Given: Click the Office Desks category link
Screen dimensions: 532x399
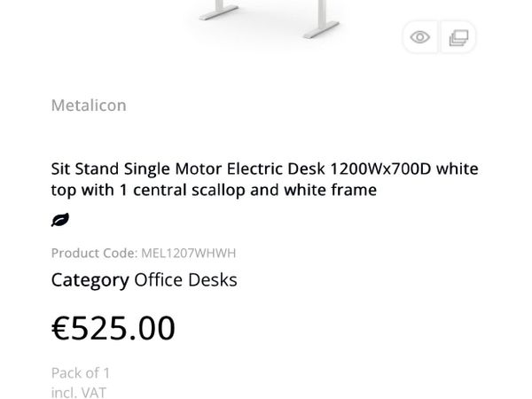Looking at the screenshot, I should pyautogui.click(x=185, y=280).
